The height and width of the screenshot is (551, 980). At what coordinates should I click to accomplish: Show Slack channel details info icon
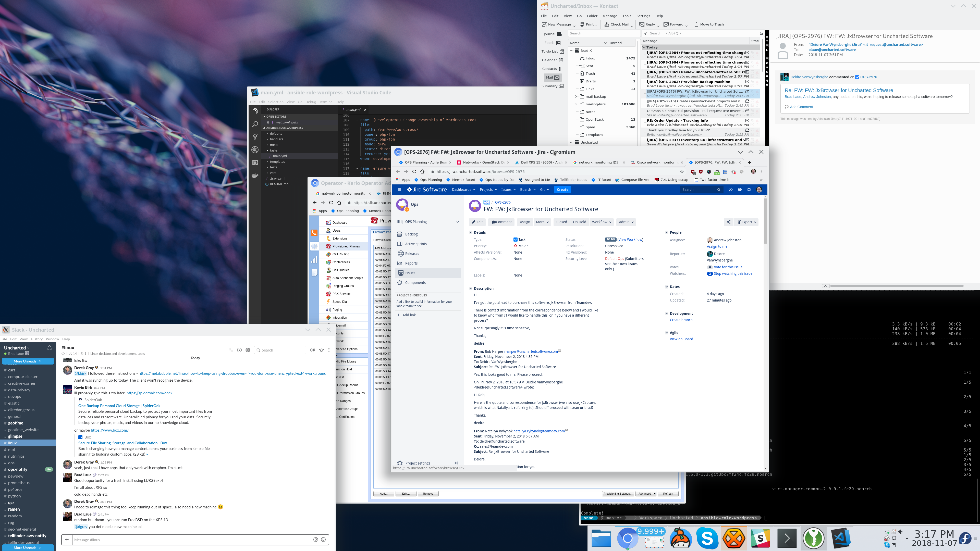click(239, 350)
